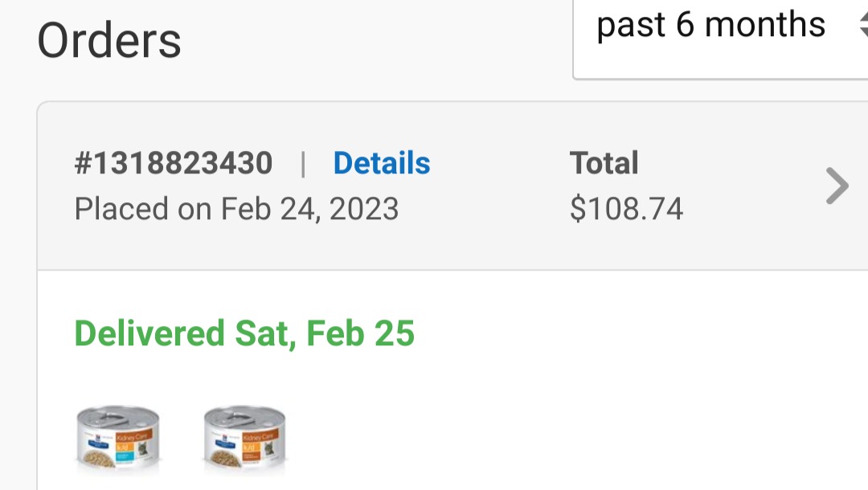Open the Details link for order #1318823430
The image size is (868, 490).
(x=382, y=163)
